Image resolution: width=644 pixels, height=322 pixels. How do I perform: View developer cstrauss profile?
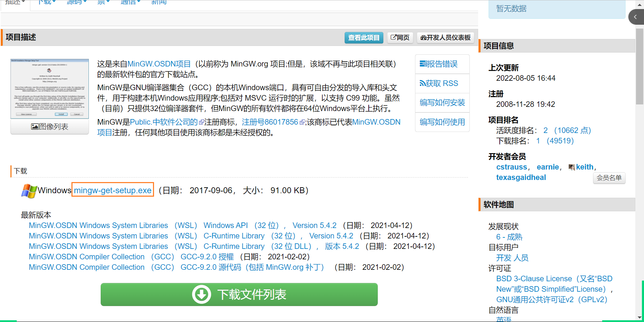[x=512, y=167]
